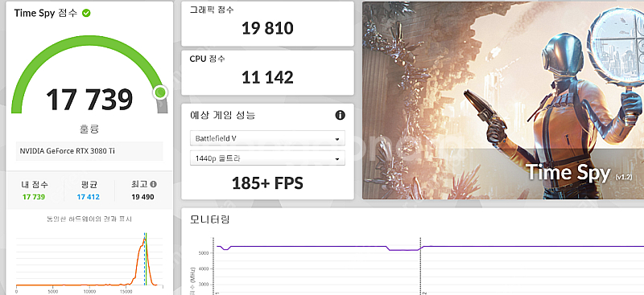Click the 훌륭 rating label
Viewport: 644px width, 295px height.
tap(89, 129)
